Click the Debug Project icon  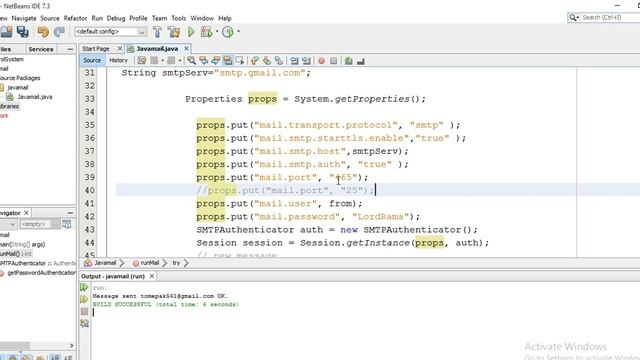[x=207, y=32]
